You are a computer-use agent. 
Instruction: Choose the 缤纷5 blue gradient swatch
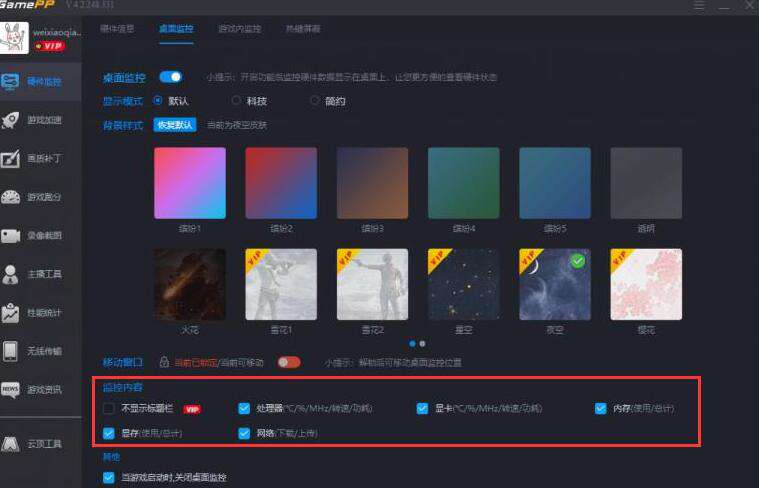(555, 183)
